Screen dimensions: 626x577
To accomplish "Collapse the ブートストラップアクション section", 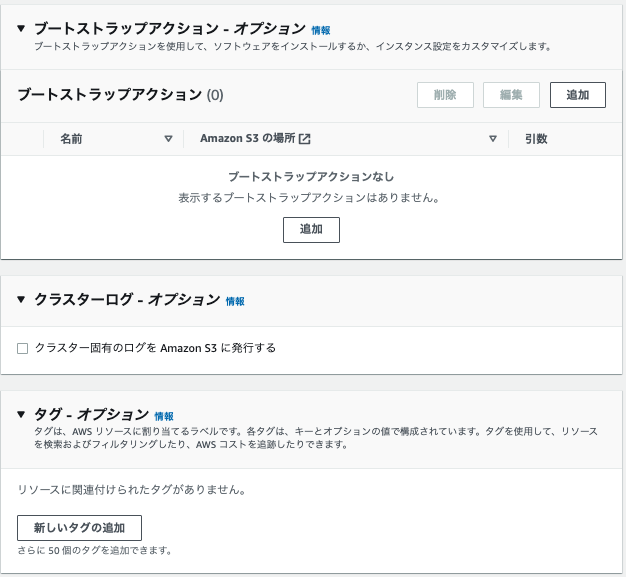I will [21, 28].
